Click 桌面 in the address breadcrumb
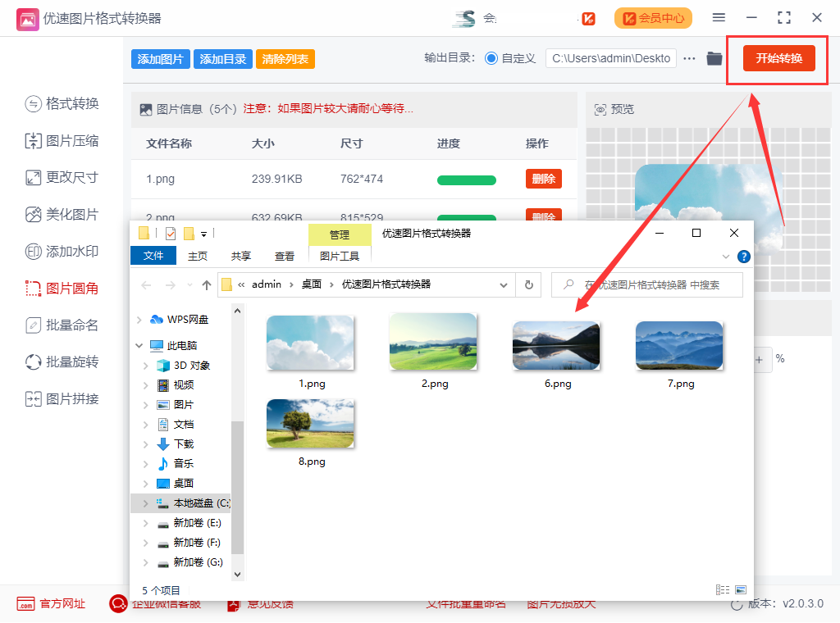The height and width of the screenshot is (623, 840). 311,284
